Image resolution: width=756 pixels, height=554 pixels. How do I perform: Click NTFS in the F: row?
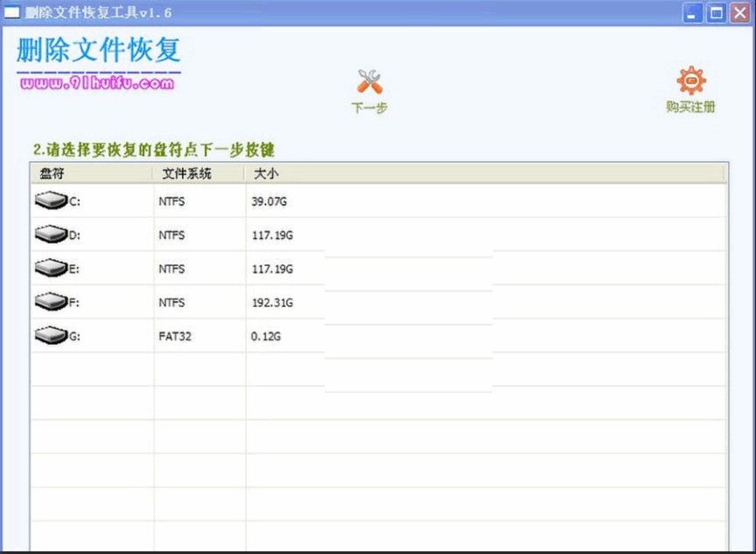coord(171,303)
